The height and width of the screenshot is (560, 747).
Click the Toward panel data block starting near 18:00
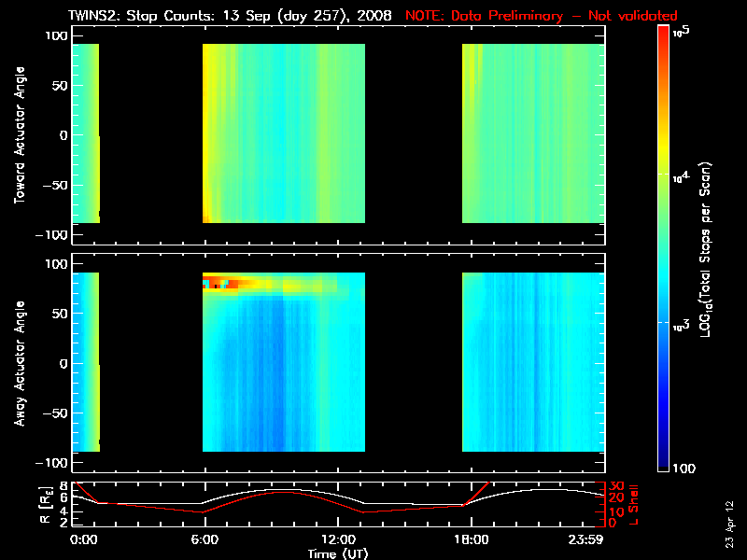click(x=533, y=133)
